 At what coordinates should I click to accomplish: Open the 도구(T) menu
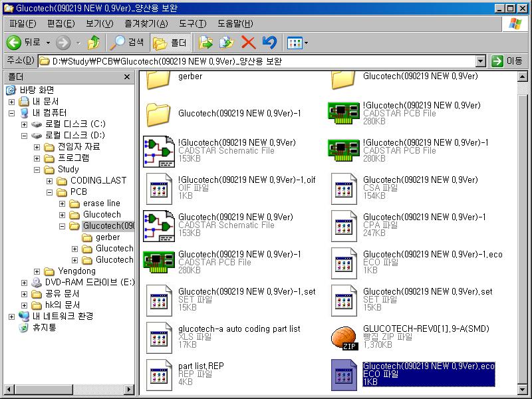coord(192,24)
